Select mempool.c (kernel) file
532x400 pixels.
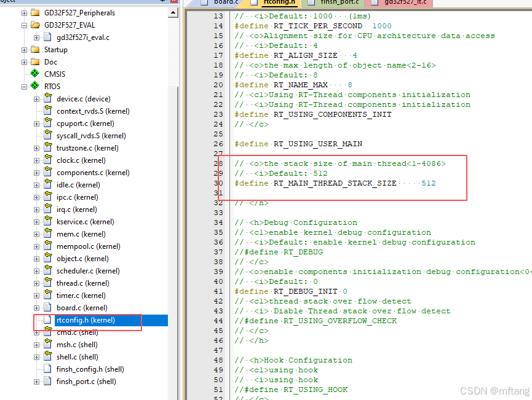pyautogui.click(x=88, y=246)
